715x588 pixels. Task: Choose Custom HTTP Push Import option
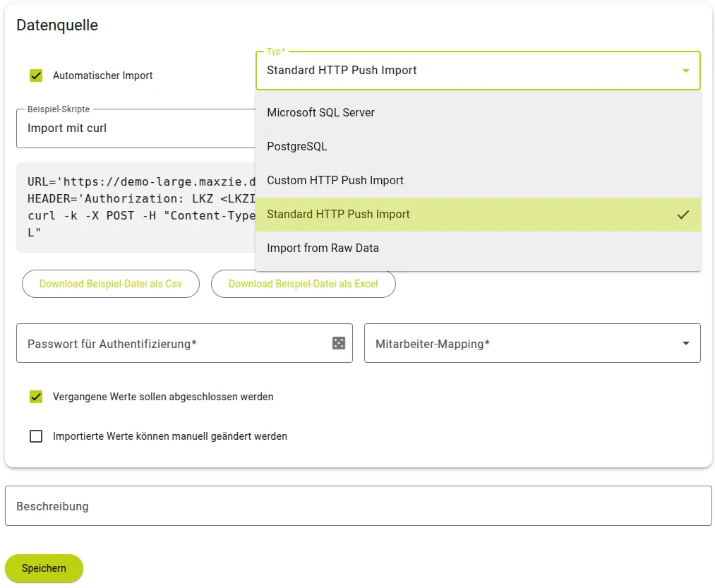click(335, 180)
